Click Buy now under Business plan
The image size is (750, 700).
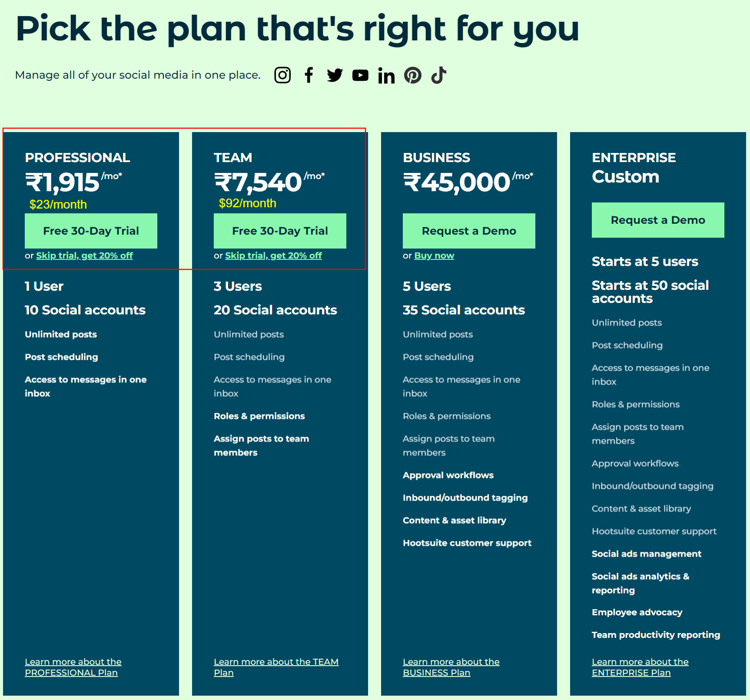(x=434, y=255)
